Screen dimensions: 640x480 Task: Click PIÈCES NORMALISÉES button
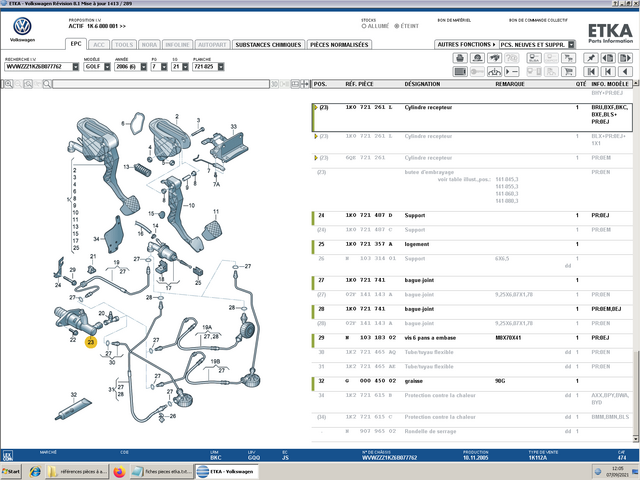click(339, 44)
